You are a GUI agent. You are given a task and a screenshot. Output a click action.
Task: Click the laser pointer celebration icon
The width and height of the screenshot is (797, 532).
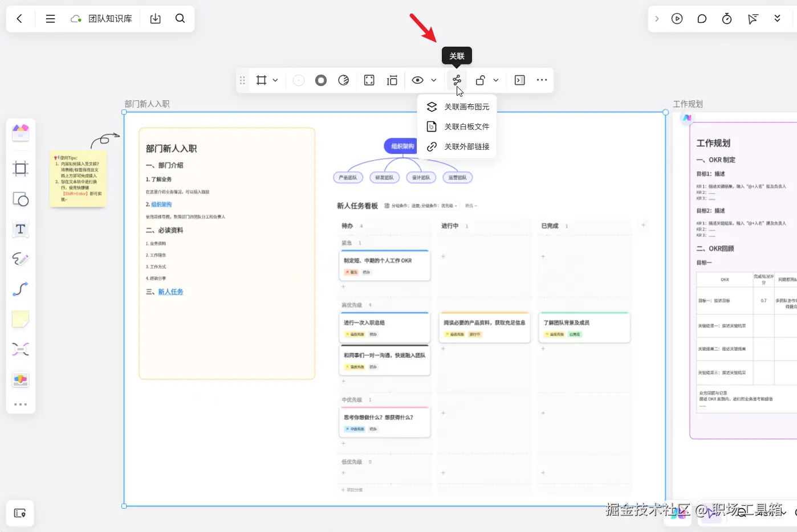pyautogui.click(x=753, y=19)
